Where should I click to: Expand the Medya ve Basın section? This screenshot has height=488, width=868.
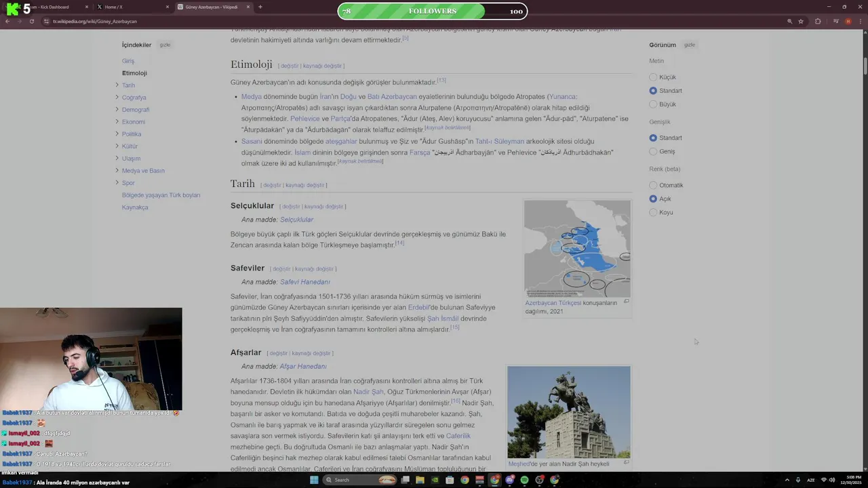click(x=117, y=171)
